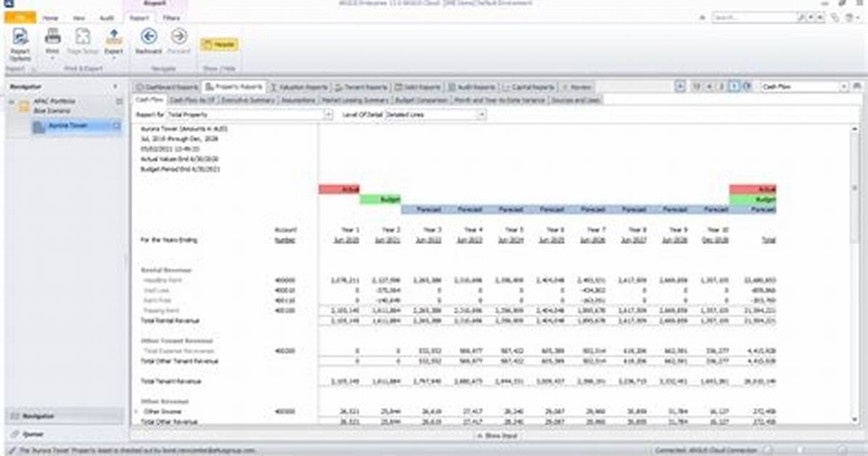Open the Cash Flow report selector dropdown
The image size is (868, 456).
coord(843,87)
